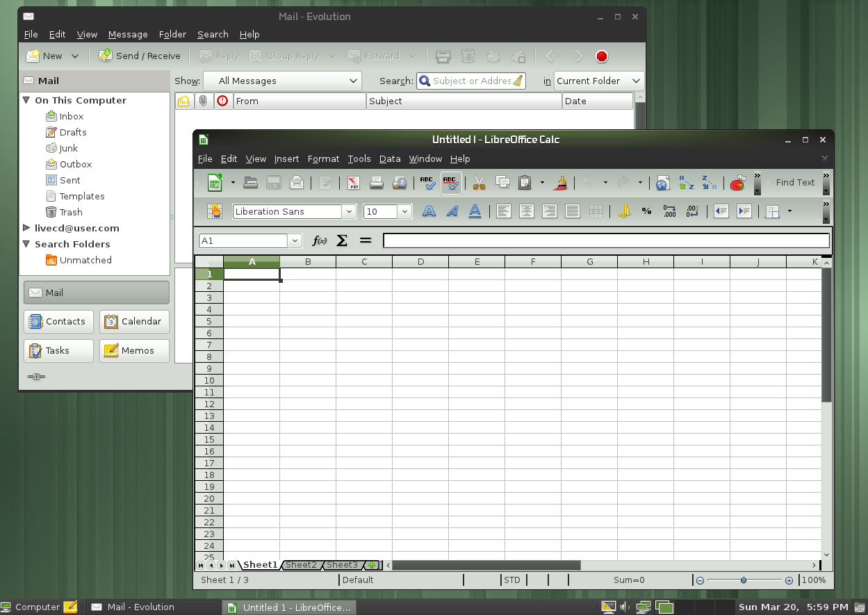Toggle Align Left in Calc
The height and width of the screenshot is (615, 868).
click(x=504, y=211)
